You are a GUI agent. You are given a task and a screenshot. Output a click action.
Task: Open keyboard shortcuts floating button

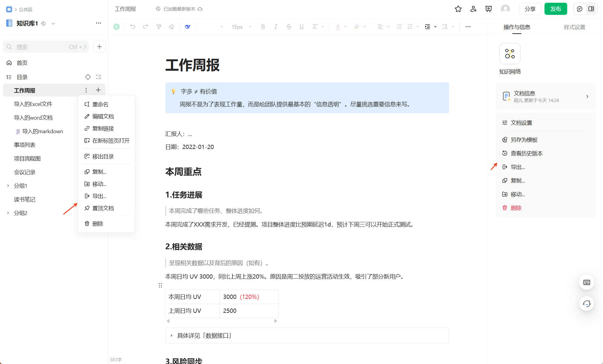(x=586, y=282)
